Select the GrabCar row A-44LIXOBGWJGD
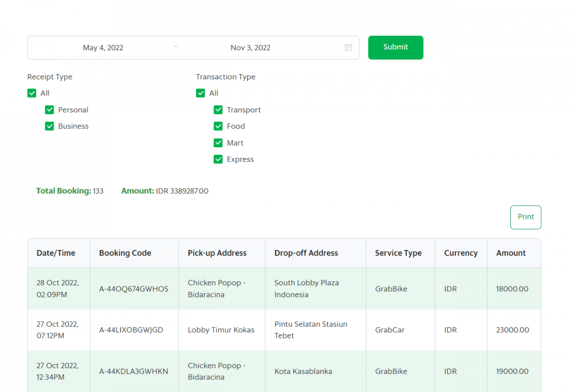This screenshot has width=574, height=392. point(131,330)
